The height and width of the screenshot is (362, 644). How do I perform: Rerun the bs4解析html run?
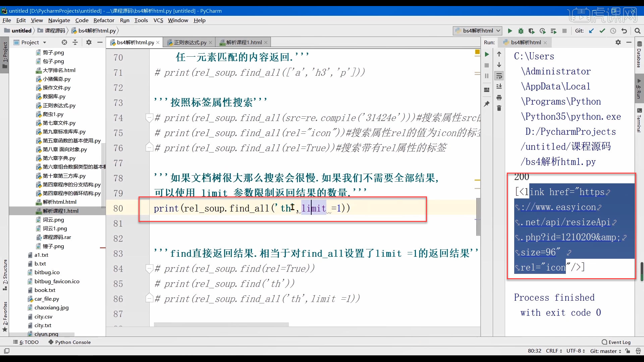click(487, 54)
